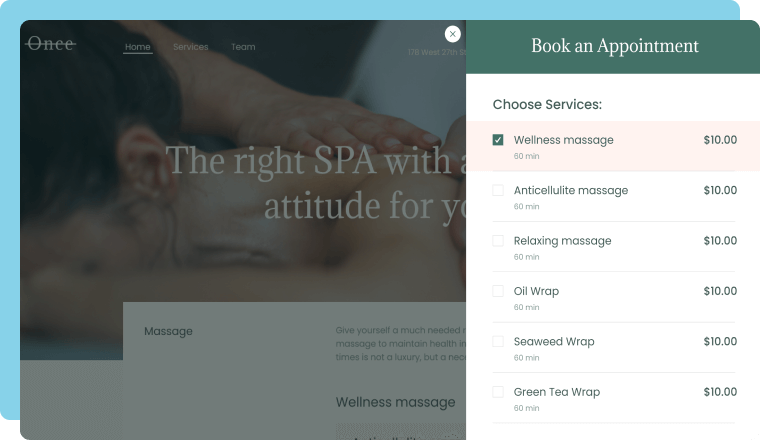The height and width of the screenshot is (440, 760).
Task: Go to the Services nav item
Action: 190,47
